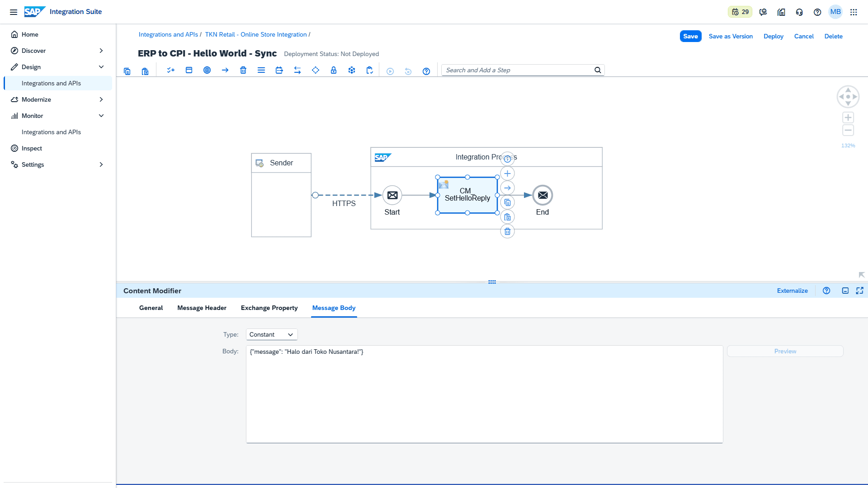Click the plus add-step icon beside CM_SetHelloReply
Viewport: 868px width, 488px height.
(508, 174)
